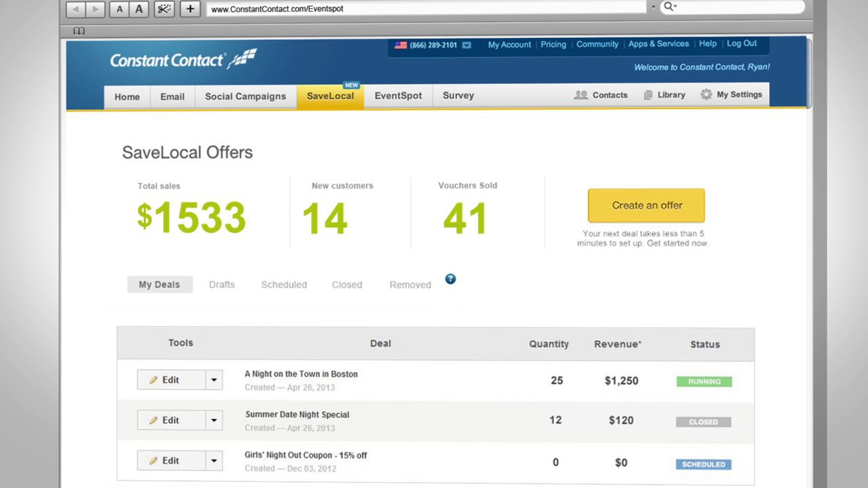The image size is (868, 488).
Task: Open the Library link in navigation
Action: click(x=671, y=95)
